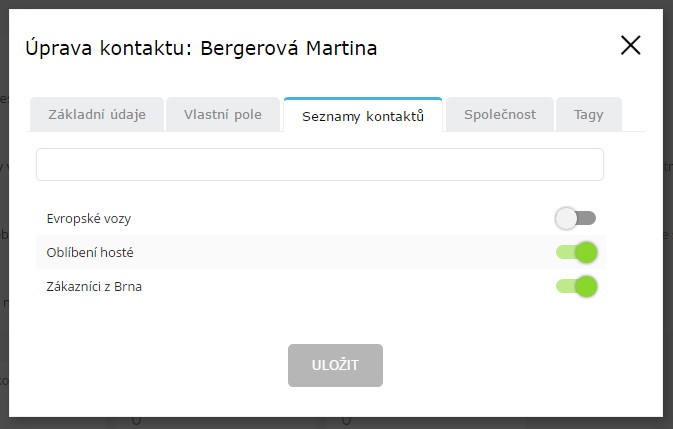Turn off the Zákazníci z Brna toggle
Image resolution: width=673 pixels, height=429 pixels.
[576, 286]
